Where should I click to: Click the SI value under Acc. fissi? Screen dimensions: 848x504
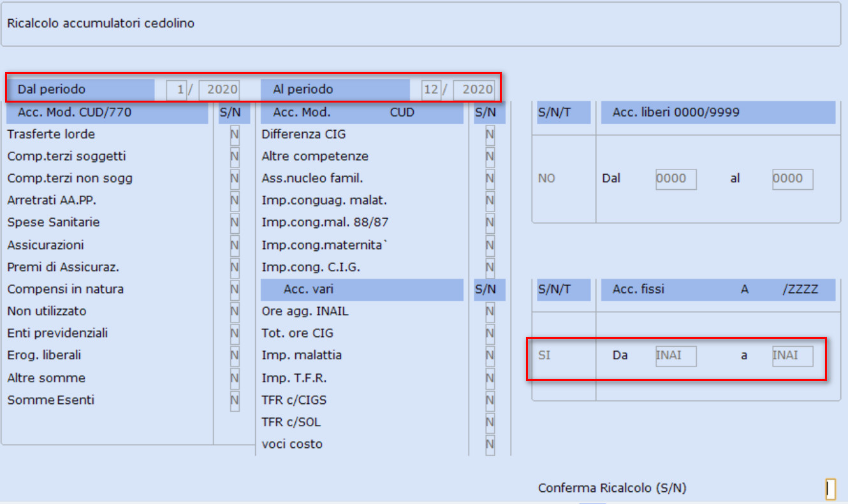(x=544, y=356)
